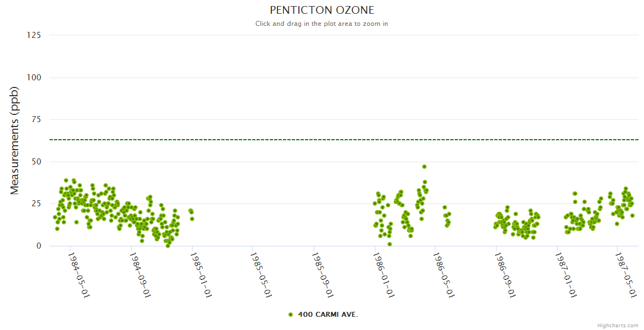Screen dimensions: 644x330
Task: Click the 1987-05-01 x-axis date label
Action: tap(626, 274)
